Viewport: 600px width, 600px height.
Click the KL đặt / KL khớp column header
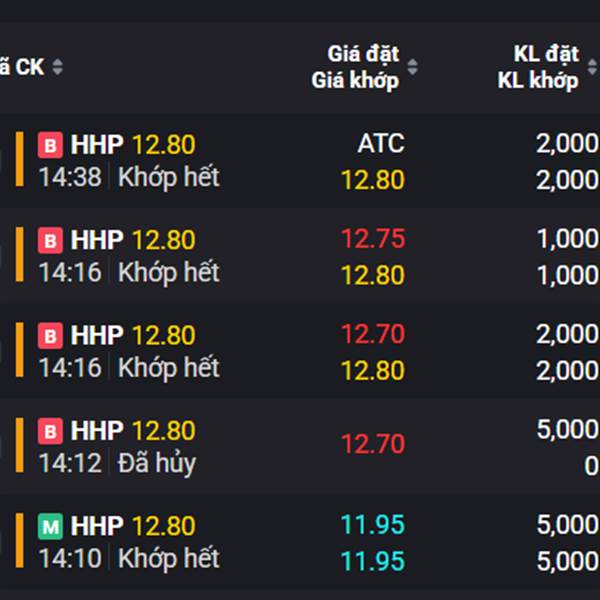[x=538, y=67]
